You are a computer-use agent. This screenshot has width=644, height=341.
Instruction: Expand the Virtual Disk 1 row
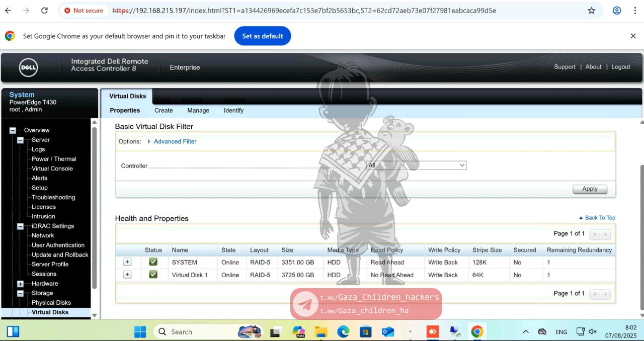[x=127, y=275]
